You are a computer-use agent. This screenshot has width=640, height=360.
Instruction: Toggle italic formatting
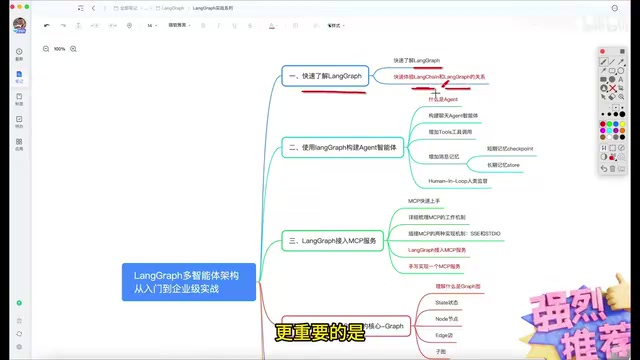click(x=219, y=25)
